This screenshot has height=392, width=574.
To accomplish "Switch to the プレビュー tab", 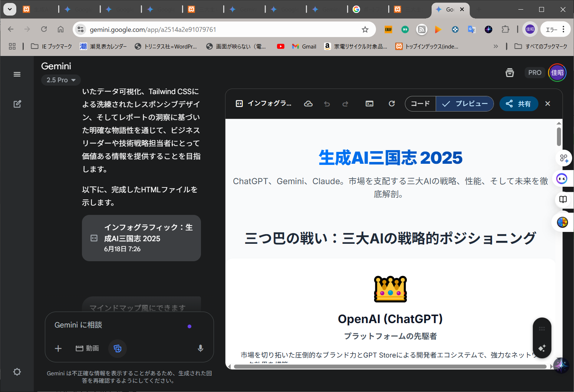I will pos(465,104).
